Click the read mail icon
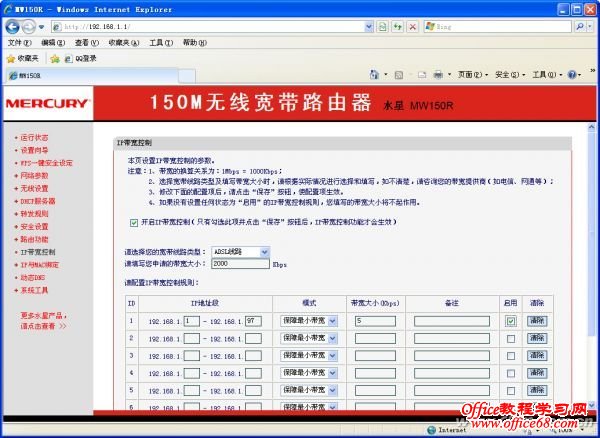Screen dimensions: 600x438 [x=422, y=75]
